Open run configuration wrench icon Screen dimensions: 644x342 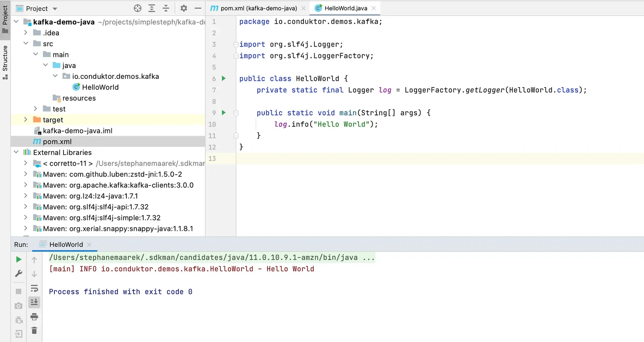pyautogui.click(x=19, y=274)
